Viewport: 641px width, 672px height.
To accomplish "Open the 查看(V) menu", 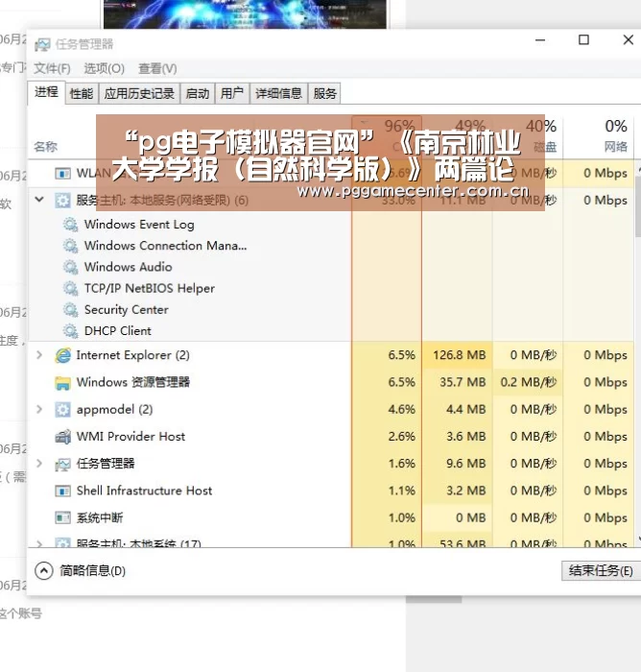I will [157, 68].
